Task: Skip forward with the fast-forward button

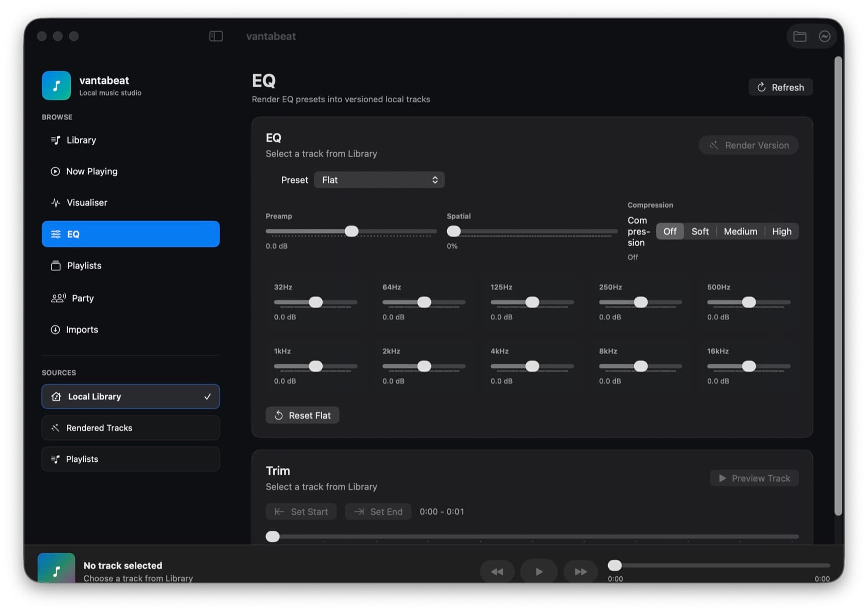Action: (581, 572)
